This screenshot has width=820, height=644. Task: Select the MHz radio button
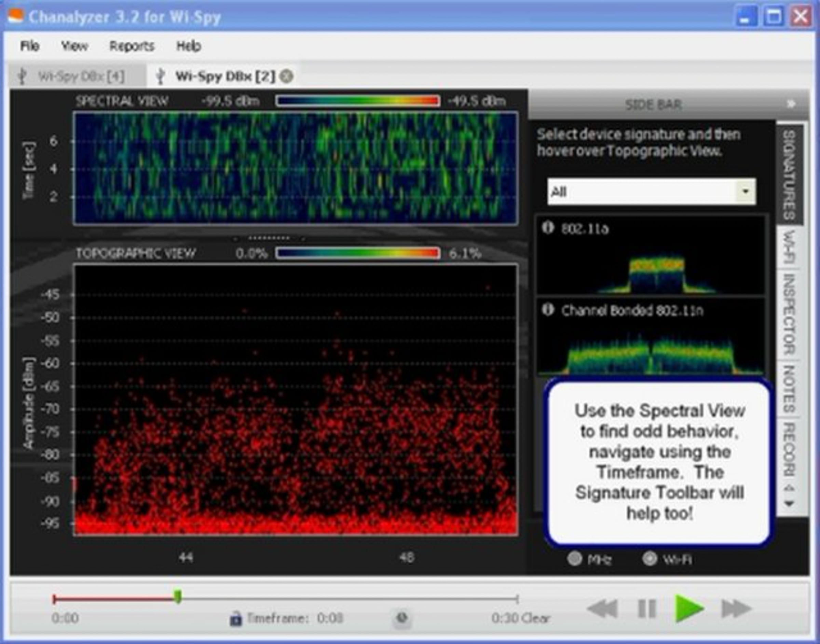click(x=575, y=559)
